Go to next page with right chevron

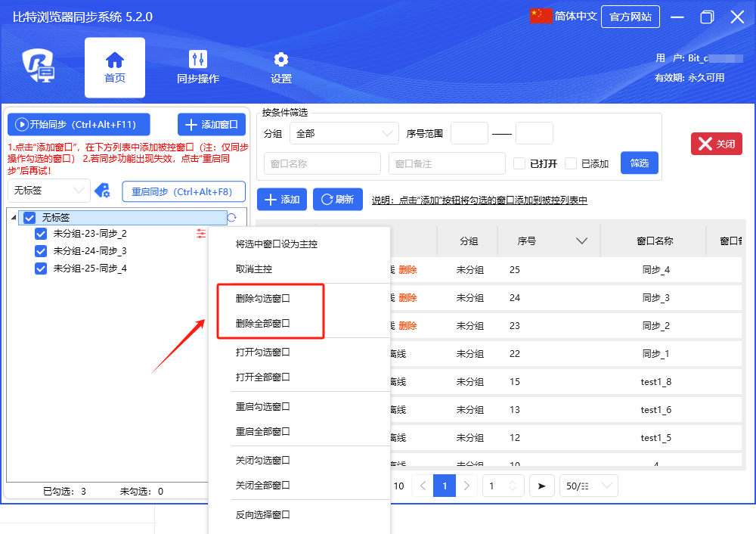click(x=467, y=486)
